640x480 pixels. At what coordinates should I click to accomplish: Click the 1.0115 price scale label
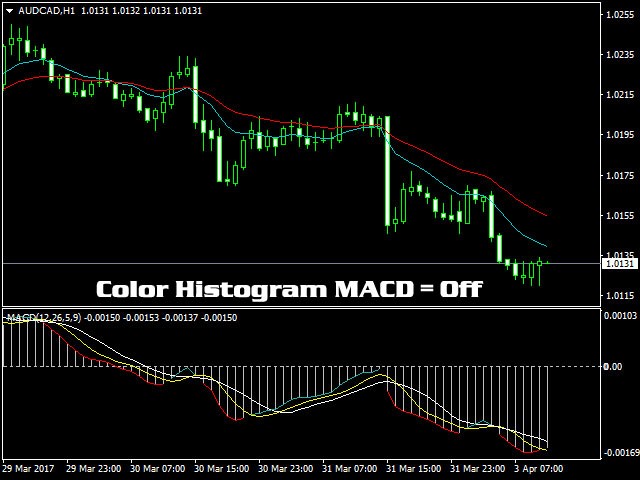coord(620,296)
